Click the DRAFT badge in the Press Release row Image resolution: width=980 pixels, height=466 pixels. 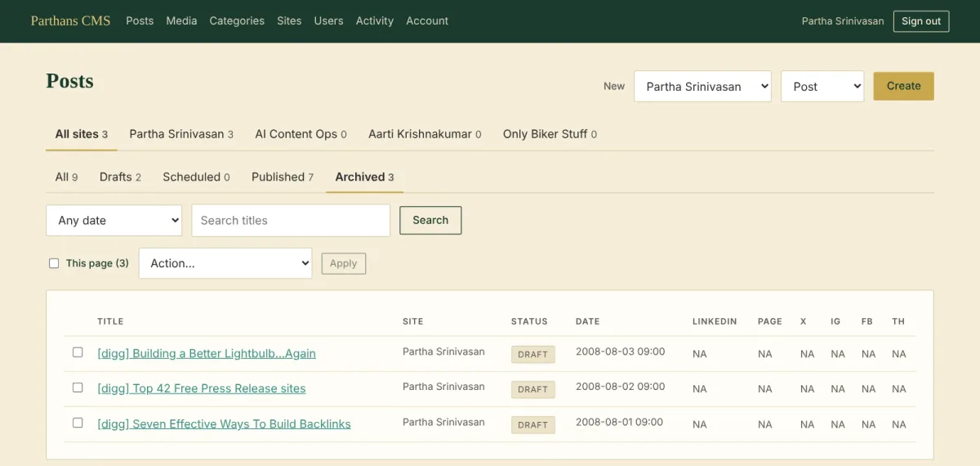pos(533,389)
